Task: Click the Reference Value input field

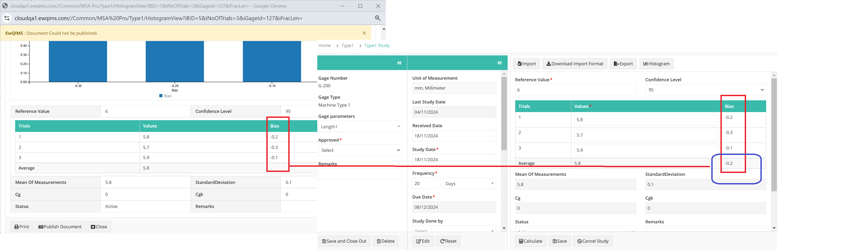Action: pyautogui.click(x=576, y=90)
